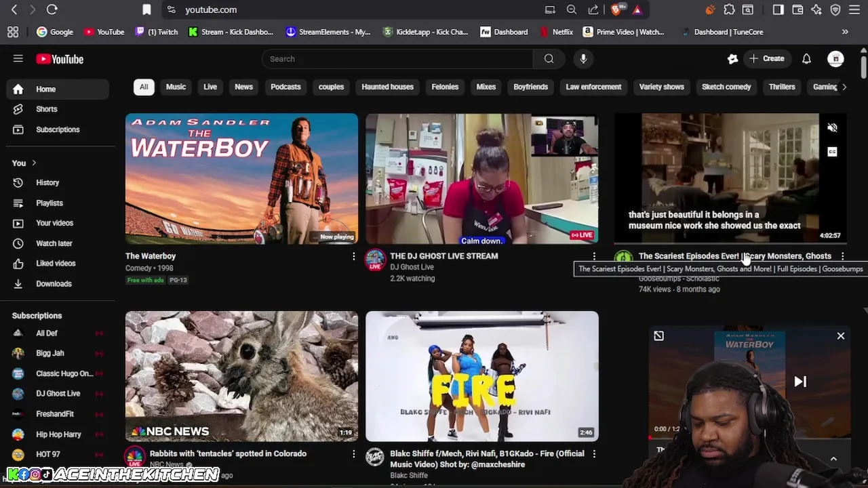Open the browser zoom magnifier icon
The image size is (868, 488).
point(572,9)
